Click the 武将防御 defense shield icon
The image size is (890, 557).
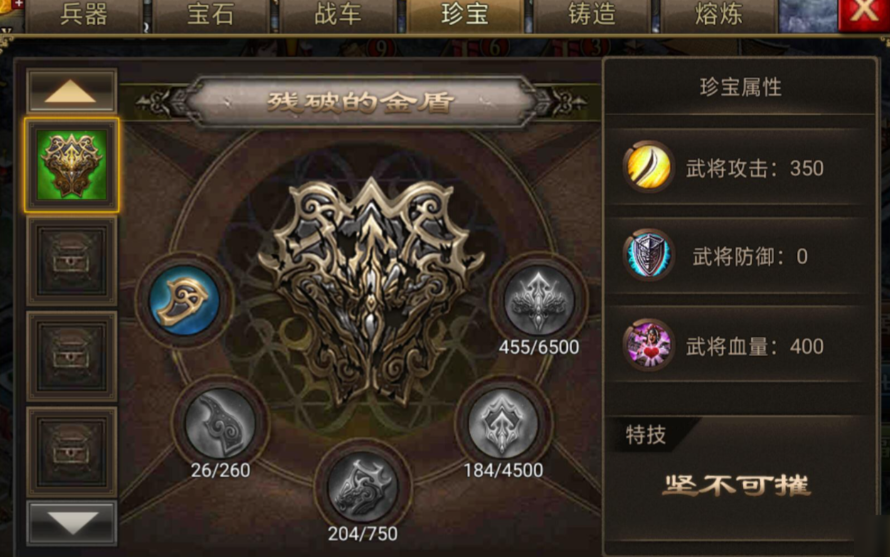click(648, 256)
